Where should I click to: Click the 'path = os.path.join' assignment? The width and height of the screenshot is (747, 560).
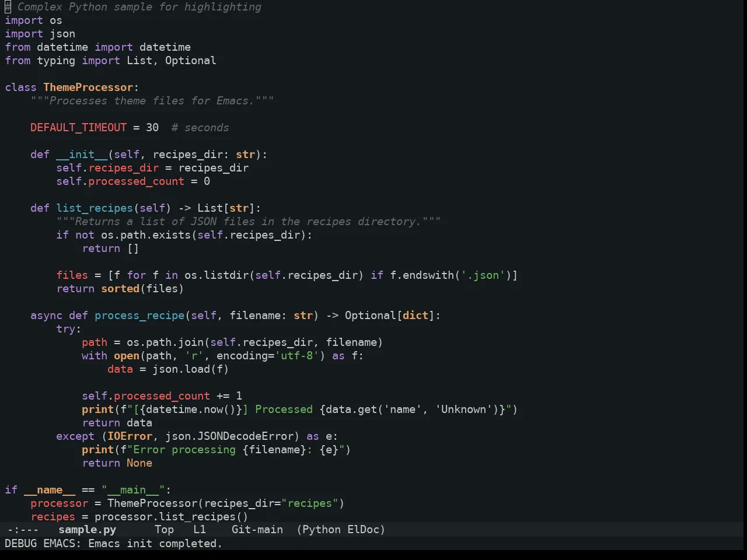232,342
